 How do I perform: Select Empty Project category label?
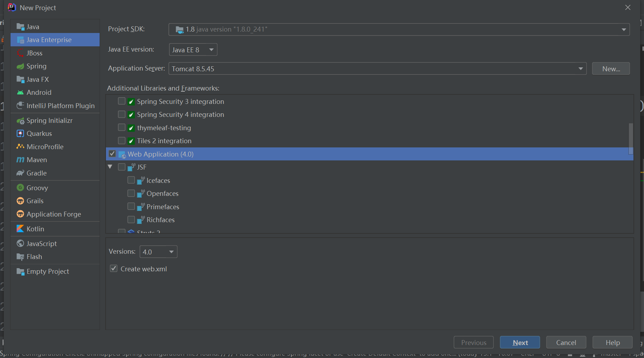point(48,272)
